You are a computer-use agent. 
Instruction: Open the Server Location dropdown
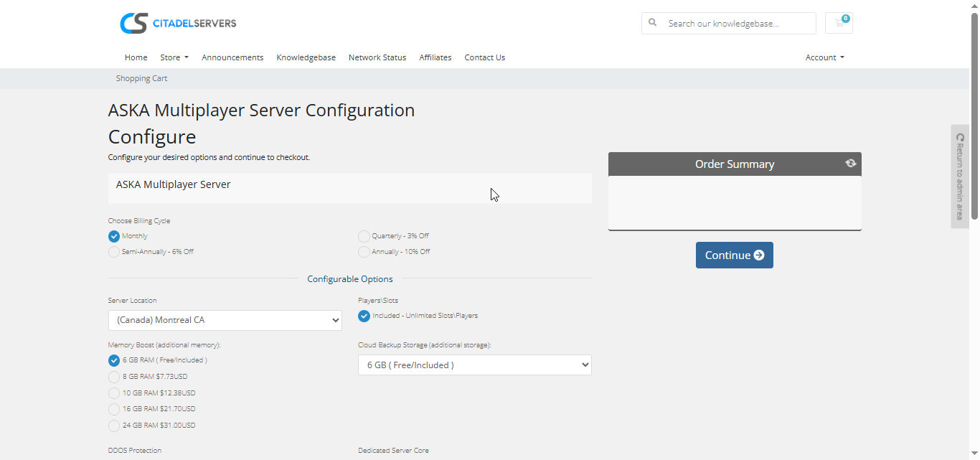225,320
